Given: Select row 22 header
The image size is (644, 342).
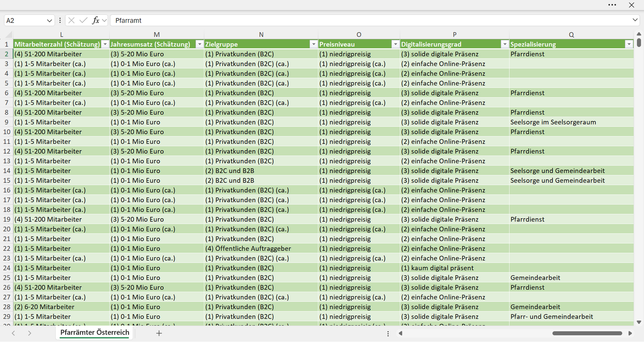Looking at the screenshot, I should click(6, 249).
